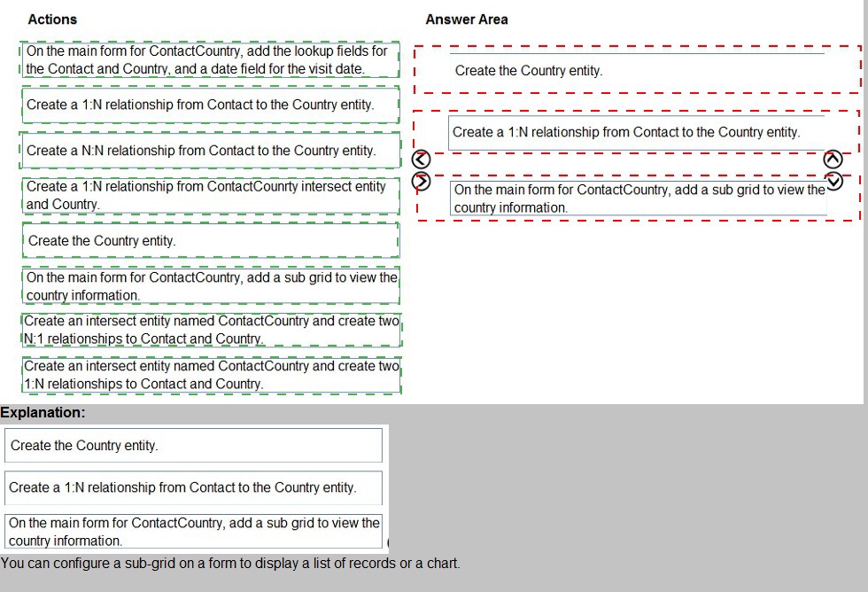The image size is (868, 592).
Task: Select sub grid action in Actions list
Action: point(211,285)
